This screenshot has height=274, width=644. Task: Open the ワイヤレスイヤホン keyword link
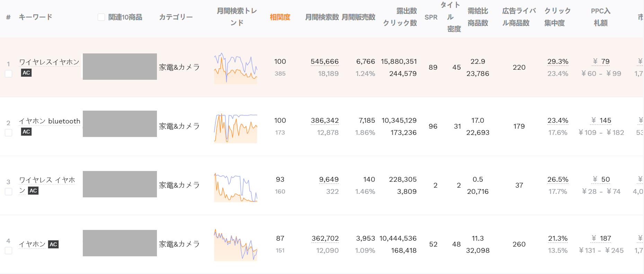pyautogui.click(x=49, y=62)
